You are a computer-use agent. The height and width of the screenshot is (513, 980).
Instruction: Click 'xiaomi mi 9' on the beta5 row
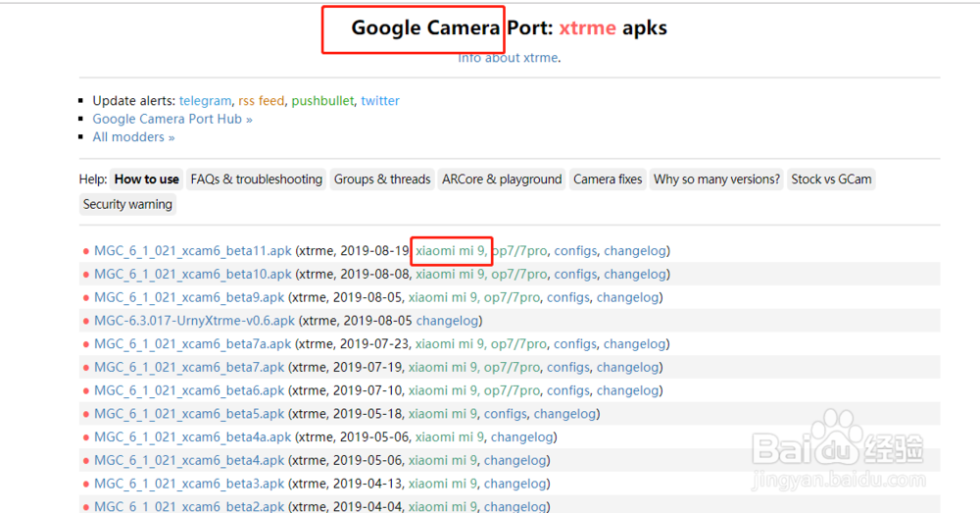[443, 414]
